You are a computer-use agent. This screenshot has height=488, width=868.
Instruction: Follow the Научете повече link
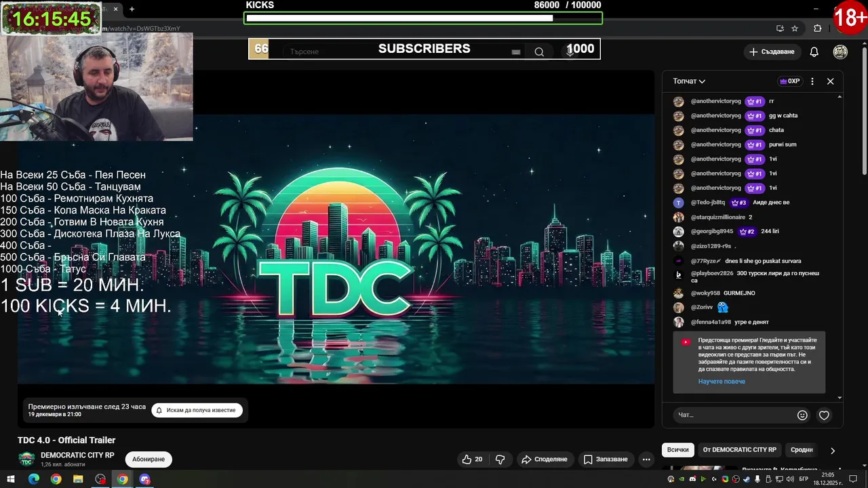722,382
